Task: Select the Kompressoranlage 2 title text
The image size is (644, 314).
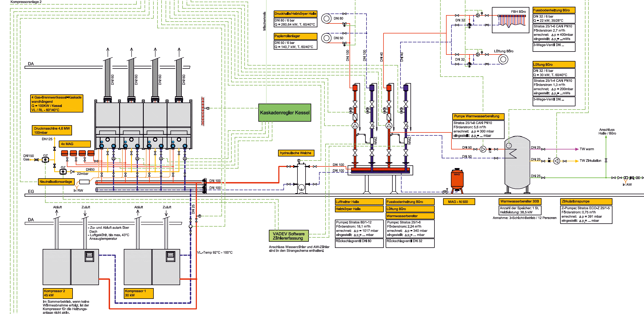Action: coord(26,2)
